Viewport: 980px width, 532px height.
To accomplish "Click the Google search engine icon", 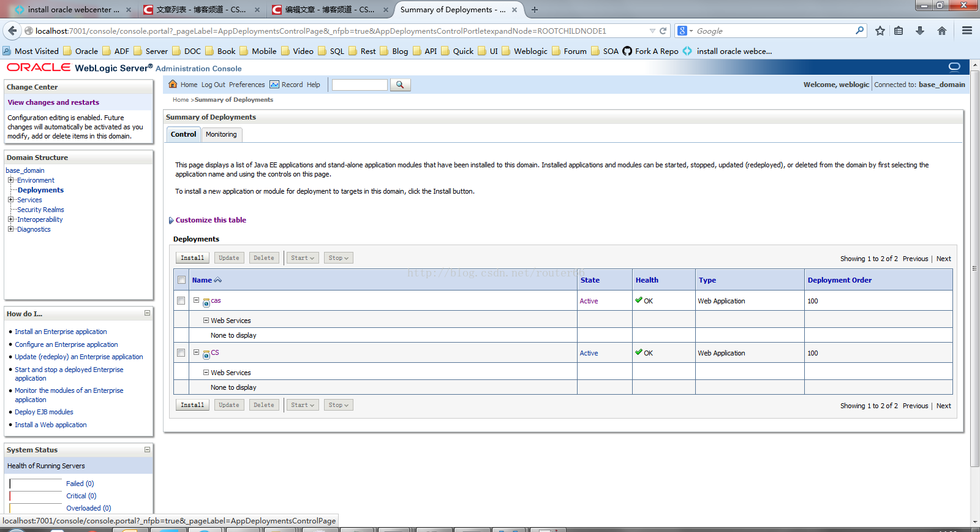I will (682, 31).
